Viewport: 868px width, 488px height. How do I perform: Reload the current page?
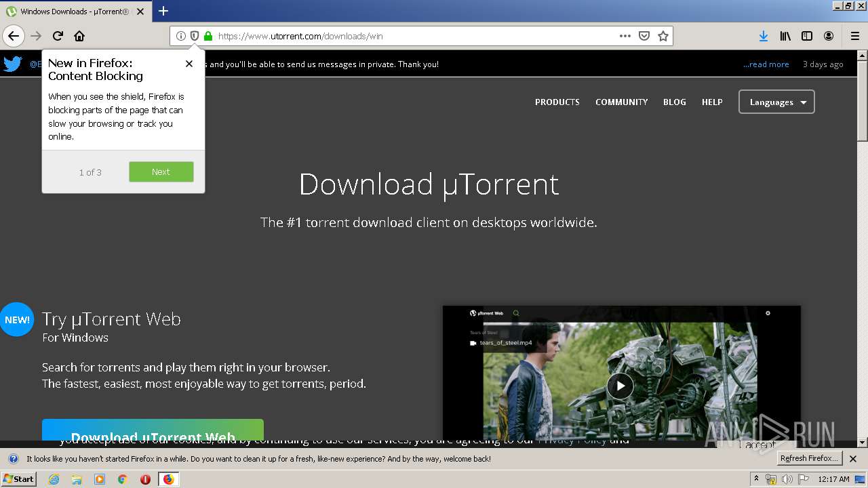click(58, 36)
